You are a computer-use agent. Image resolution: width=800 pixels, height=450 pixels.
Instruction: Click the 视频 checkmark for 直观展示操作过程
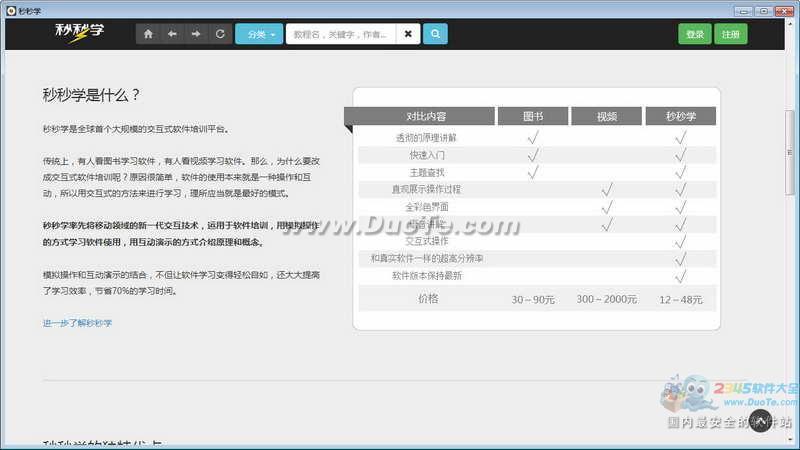[x=607, y=189]
